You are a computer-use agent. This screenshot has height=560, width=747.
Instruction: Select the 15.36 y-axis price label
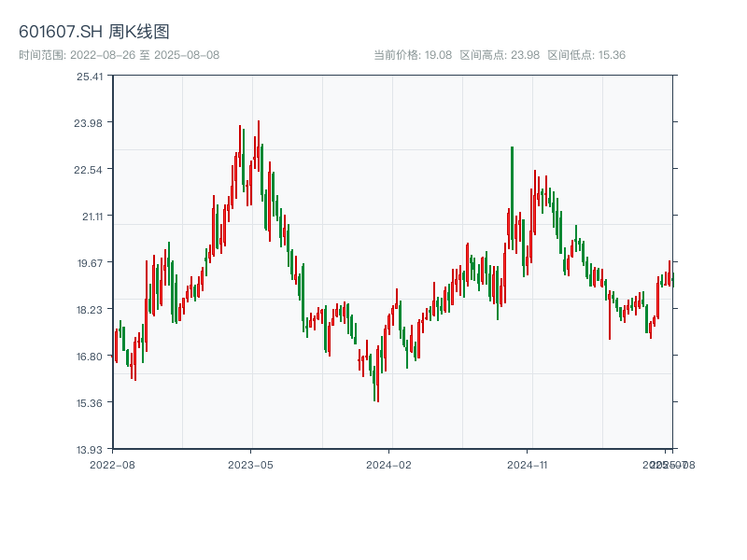pos(90,403)
